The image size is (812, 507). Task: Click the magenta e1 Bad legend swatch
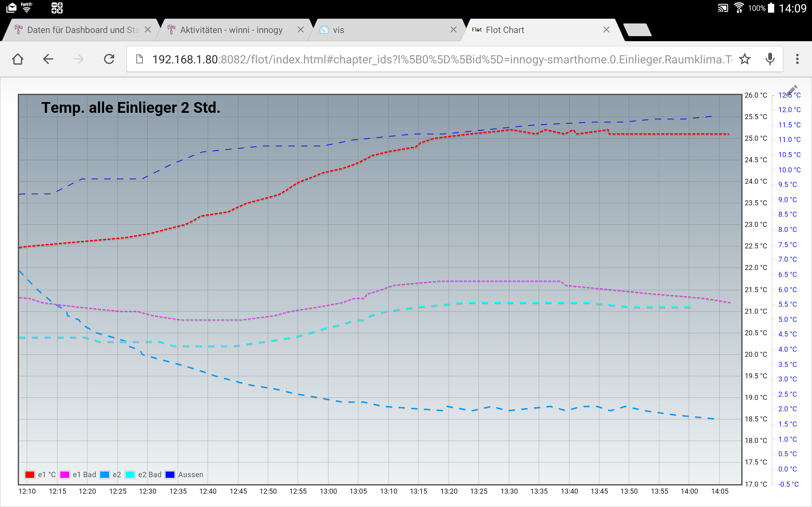(x=64, y=474)
